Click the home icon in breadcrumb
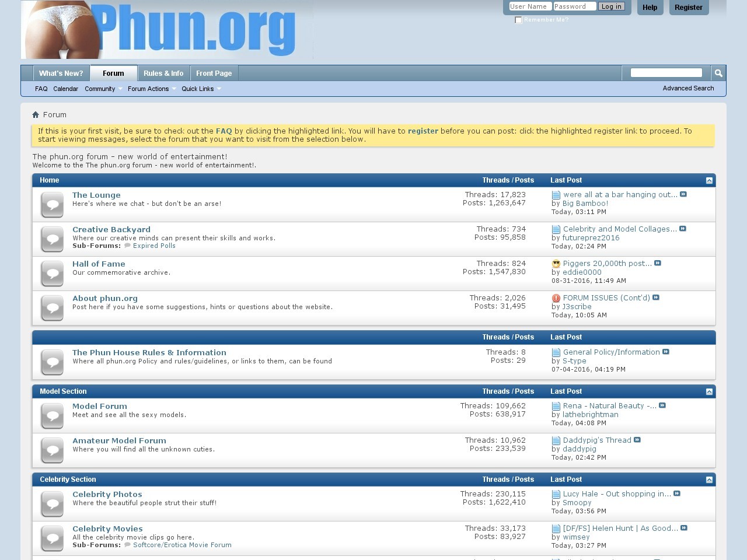 pyautogui.click(x=36, y=114)
